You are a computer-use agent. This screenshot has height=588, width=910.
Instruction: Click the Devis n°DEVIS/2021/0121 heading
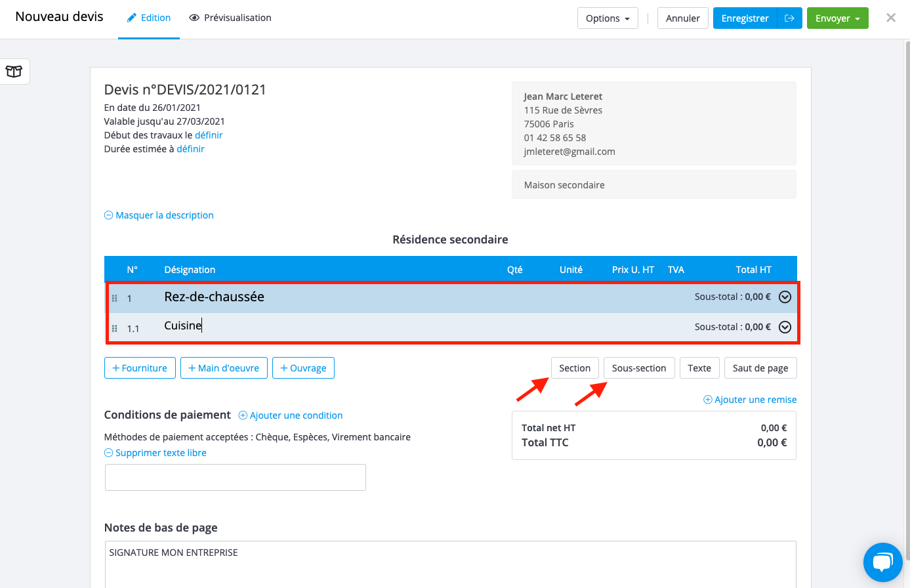point(185,90)
